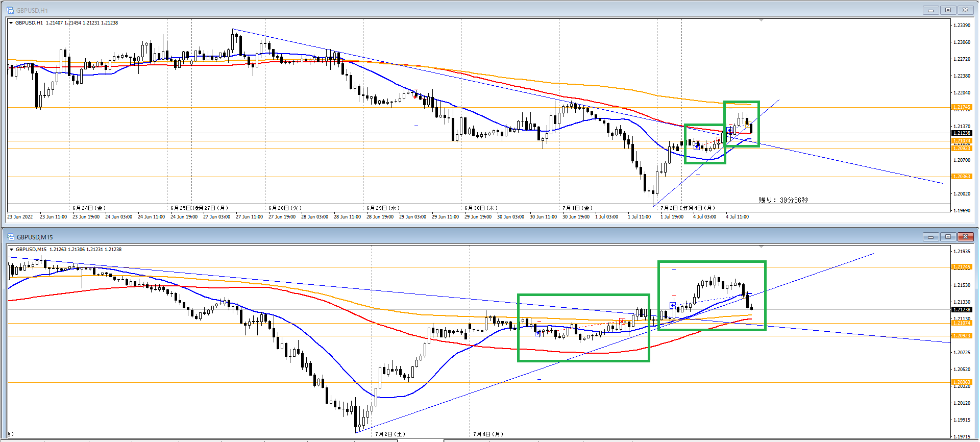Screen dimensions: 980x442
Task: Click the chart shift marker on H1 chart
Action: coord(761,20)
